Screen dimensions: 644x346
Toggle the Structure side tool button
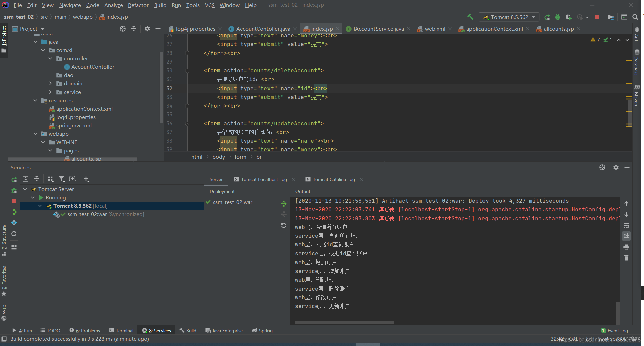point(4,240)
